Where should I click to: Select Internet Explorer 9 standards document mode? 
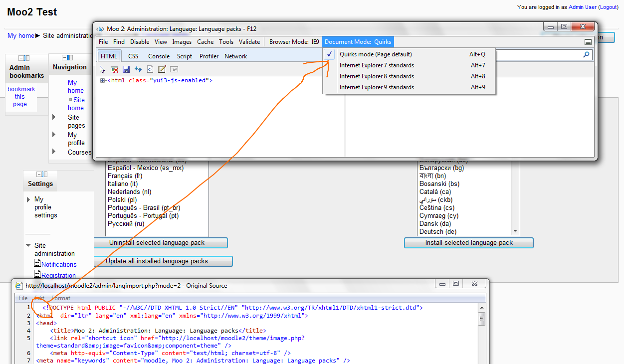pos(409,87)
